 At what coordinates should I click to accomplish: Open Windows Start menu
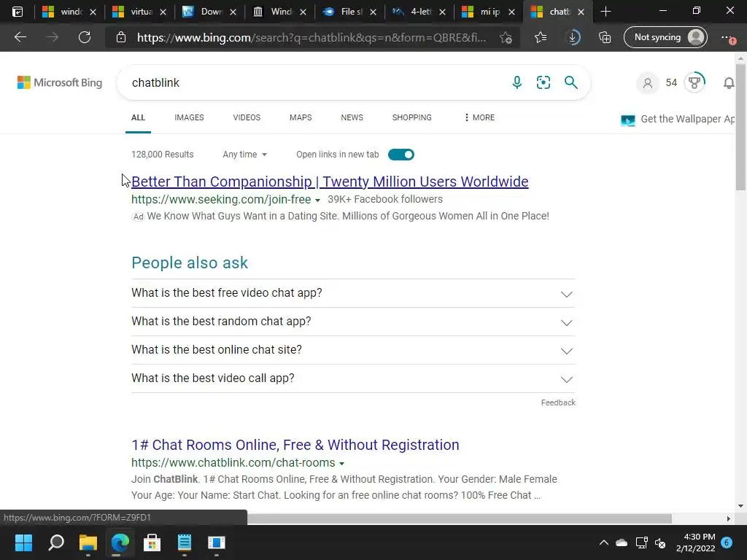[23, 542]
